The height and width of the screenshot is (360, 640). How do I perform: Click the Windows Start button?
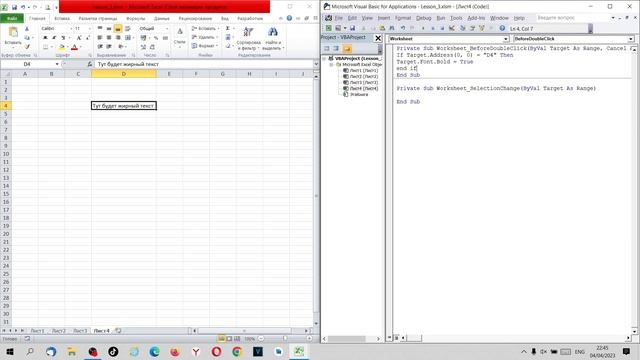(x=10, y=351)
